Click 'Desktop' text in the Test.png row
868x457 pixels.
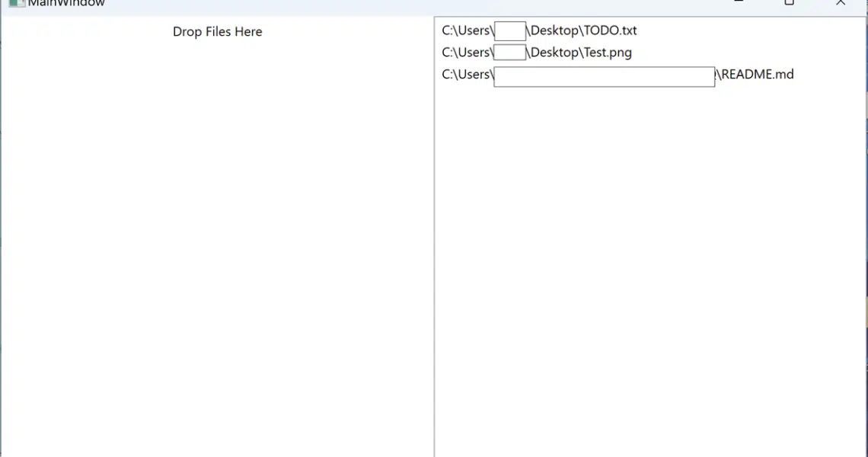(554, 53)
